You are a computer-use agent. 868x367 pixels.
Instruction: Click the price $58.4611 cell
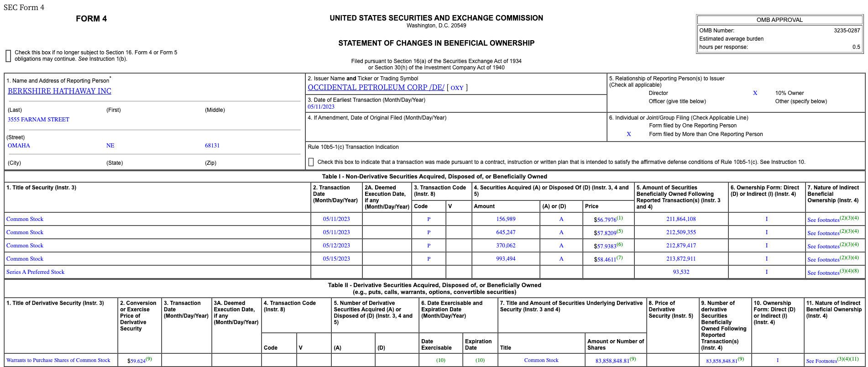click(x=608, y=259)
